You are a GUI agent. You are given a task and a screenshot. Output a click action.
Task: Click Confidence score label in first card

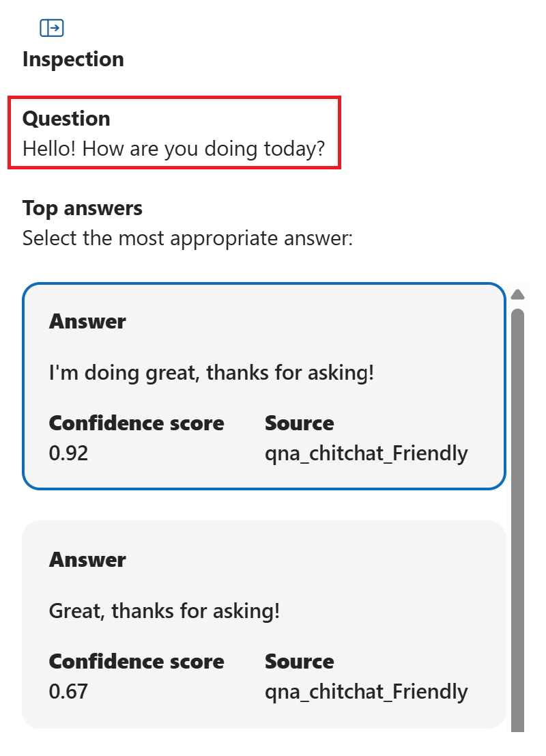(136, 423)
